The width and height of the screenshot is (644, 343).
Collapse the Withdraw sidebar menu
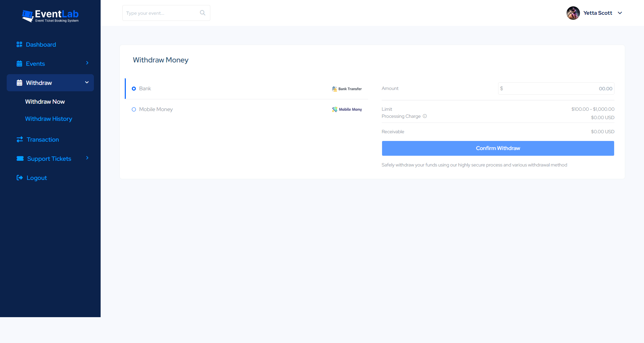pos(87,83)
